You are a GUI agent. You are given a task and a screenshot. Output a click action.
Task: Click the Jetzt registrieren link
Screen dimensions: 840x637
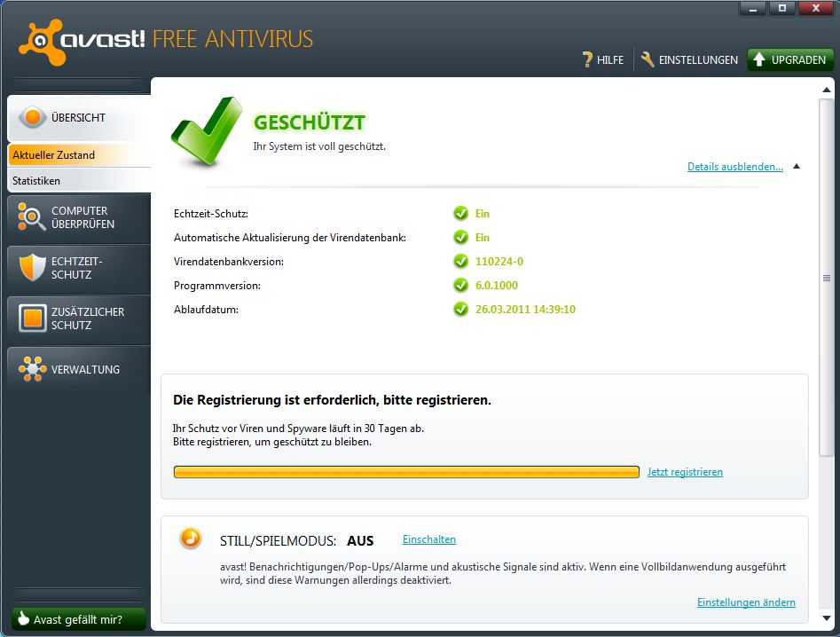coord(685,472)
